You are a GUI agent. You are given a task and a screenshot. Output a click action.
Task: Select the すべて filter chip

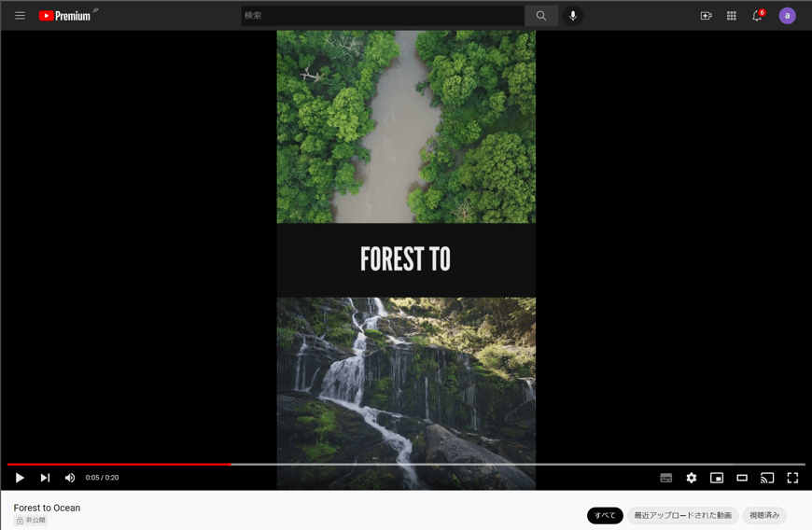(x=605, y=515)
